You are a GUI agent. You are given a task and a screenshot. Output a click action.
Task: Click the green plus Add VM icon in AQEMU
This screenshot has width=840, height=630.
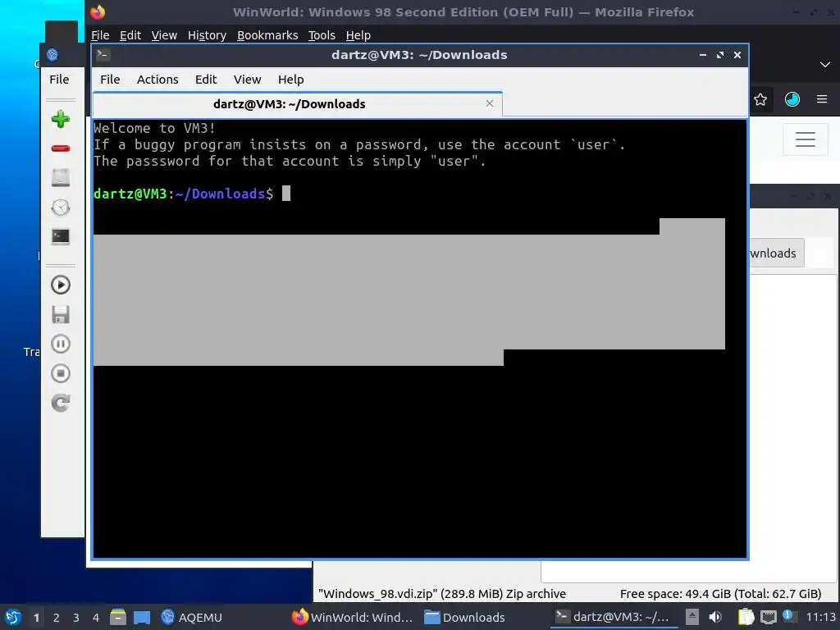[x=61, y=119]
